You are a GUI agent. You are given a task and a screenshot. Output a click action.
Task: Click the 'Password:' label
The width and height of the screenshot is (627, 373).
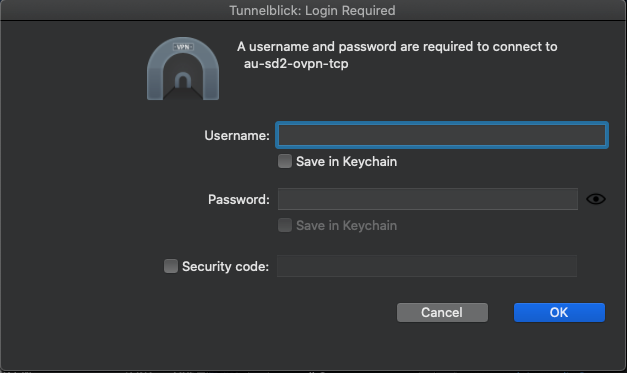click(239, 199)
